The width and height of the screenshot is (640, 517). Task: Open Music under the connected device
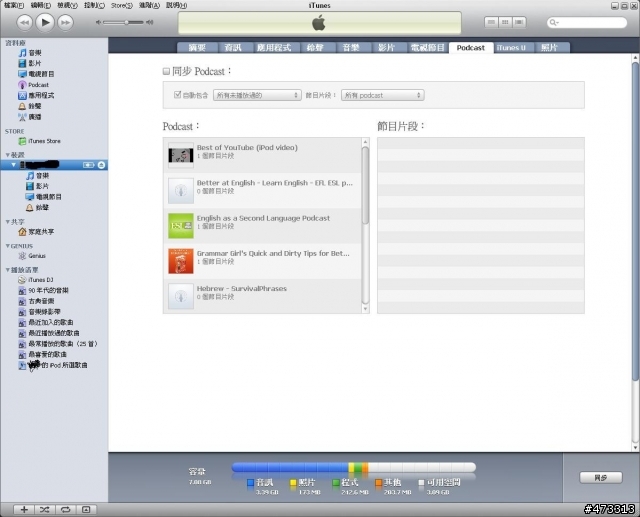tap(37, 175)
